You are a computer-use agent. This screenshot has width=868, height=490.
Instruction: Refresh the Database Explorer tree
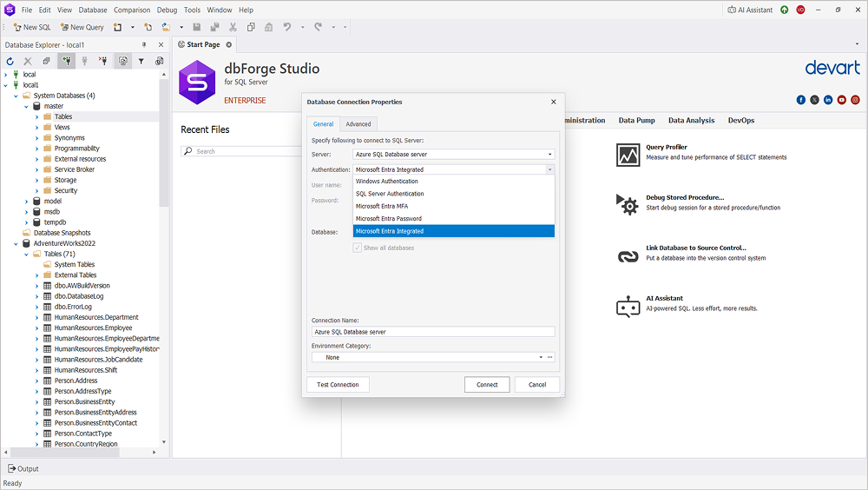click(x=10, y=61)
